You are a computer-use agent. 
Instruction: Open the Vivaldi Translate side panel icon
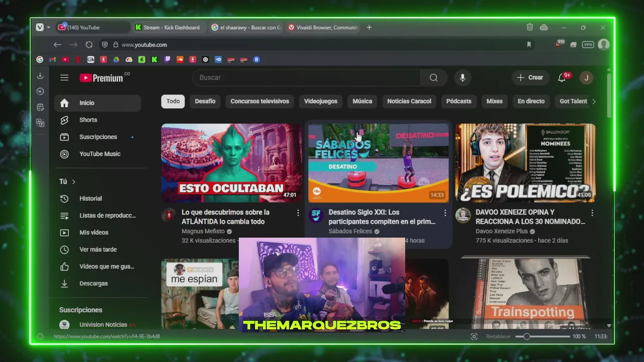click(40, 123)
